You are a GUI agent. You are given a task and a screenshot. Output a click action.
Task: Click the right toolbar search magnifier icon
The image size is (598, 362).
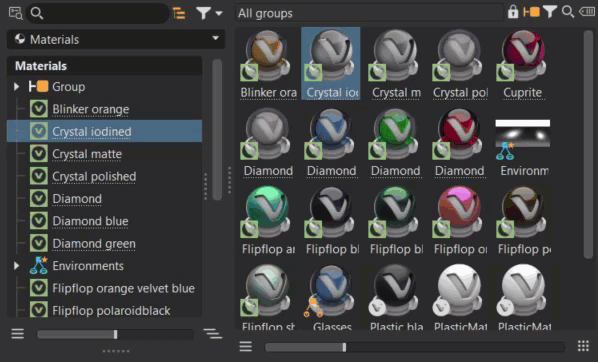(x=568, y=12)
